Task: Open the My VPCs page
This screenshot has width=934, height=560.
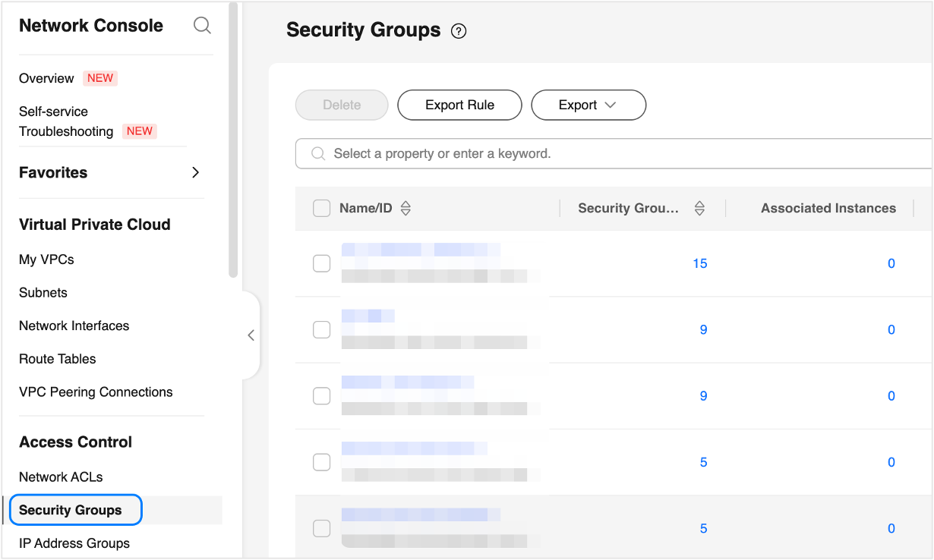Action: click(x=46, y=260)
